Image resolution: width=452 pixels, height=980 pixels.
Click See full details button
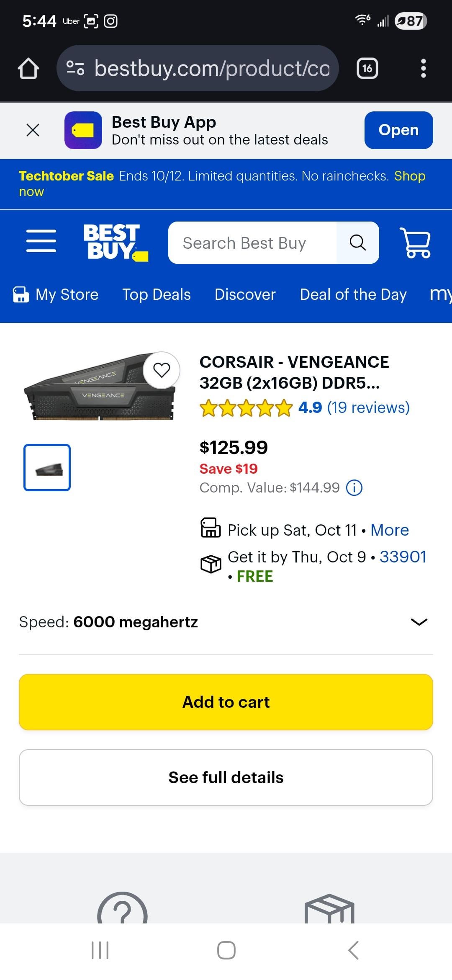click(226, 777)
